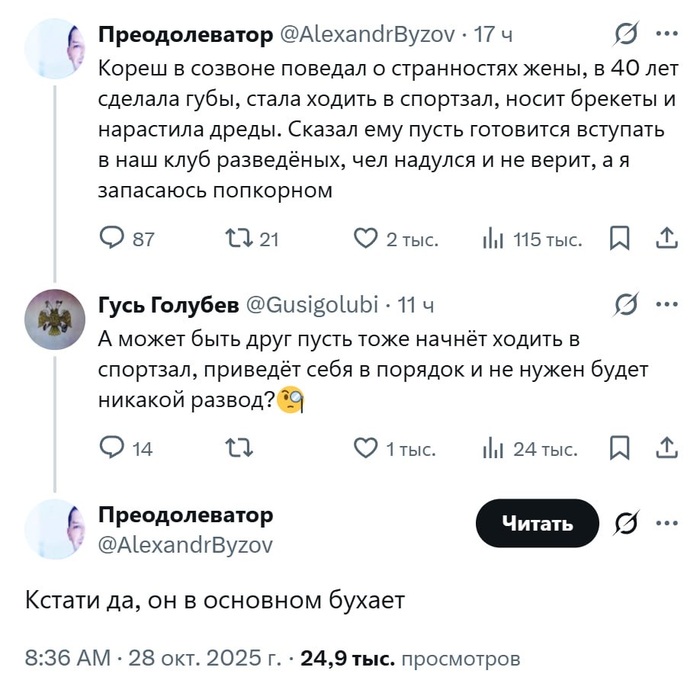Click the Читать follow button

(x=537, y=523)
